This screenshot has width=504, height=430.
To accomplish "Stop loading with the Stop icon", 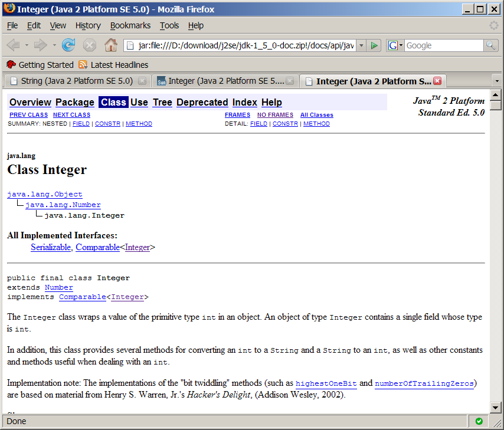I will pos(90,45).
